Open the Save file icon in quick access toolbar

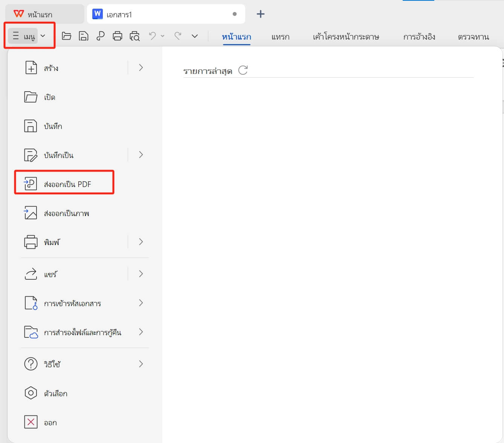84,36
